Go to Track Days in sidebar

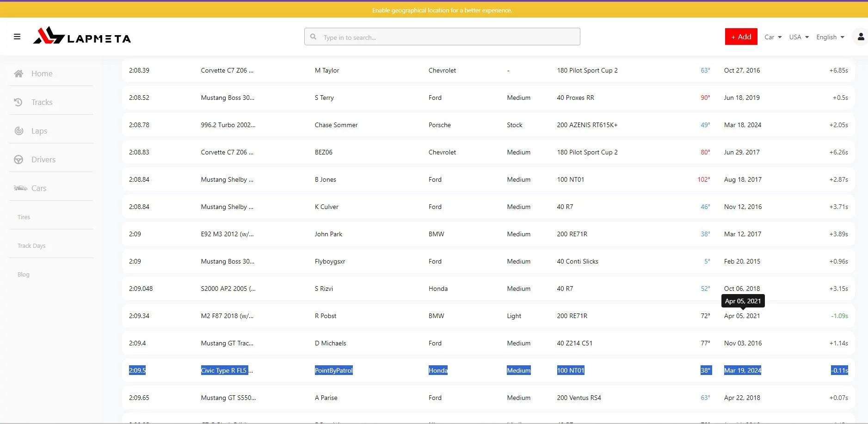click(31, 246)
